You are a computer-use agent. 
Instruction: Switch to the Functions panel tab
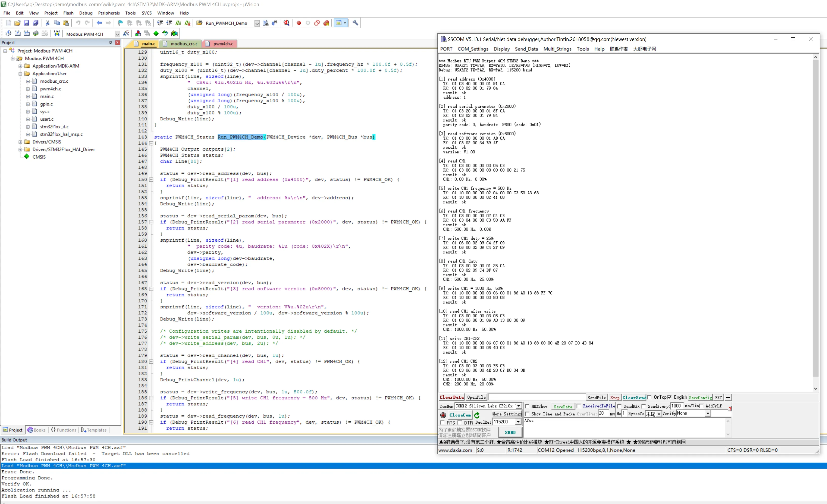click(x=64, y=430)
